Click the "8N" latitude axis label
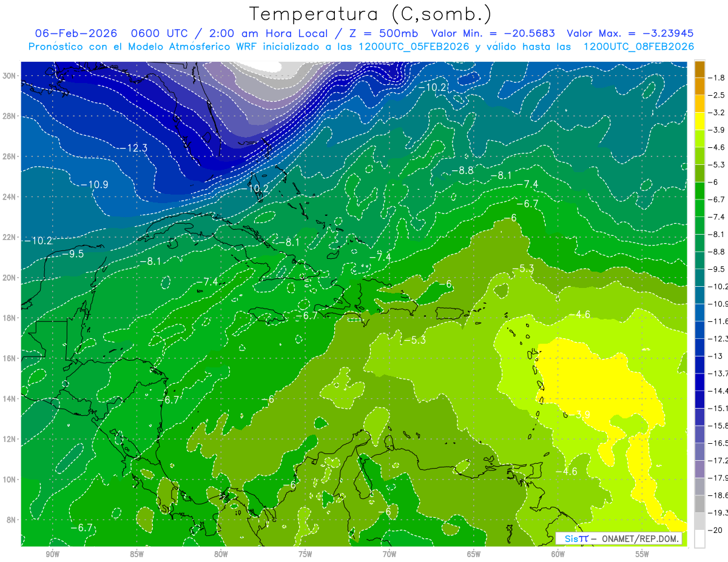 tap(12, 520)
